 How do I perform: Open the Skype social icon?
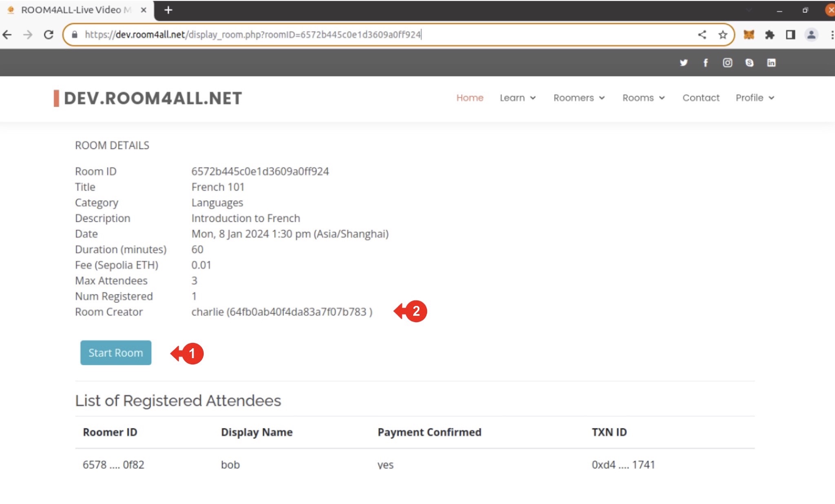pos(749,62)
